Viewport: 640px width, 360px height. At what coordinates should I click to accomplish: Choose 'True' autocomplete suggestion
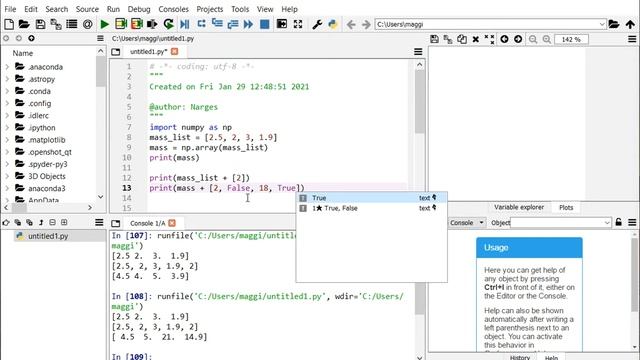371,198
